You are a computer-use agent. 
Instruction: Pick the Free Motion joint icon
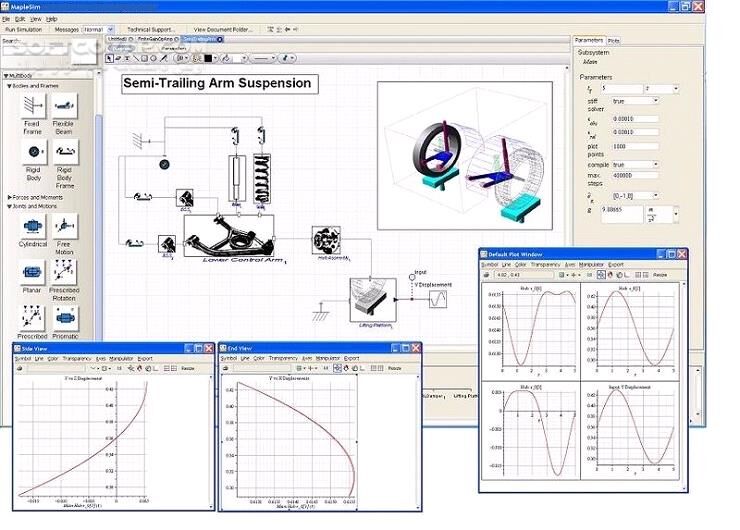point(64,226)
